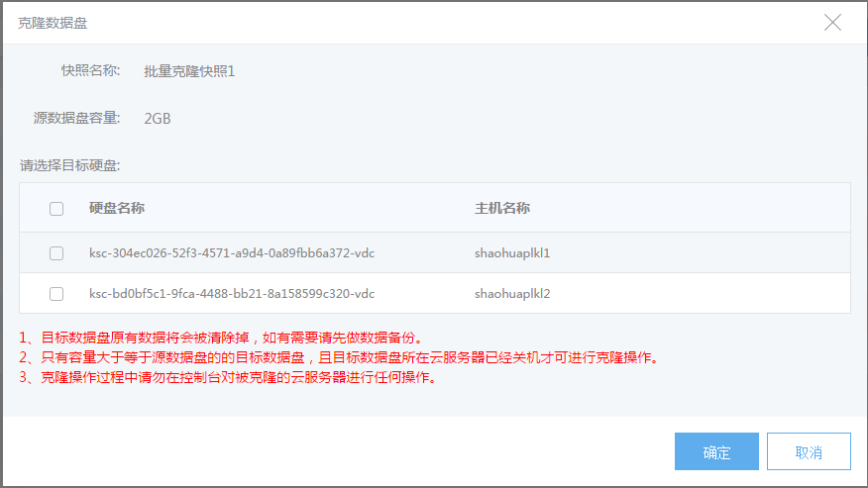Click host name shaohuaplkl1 in the table

pyautogui.click(x=512, y=253)
